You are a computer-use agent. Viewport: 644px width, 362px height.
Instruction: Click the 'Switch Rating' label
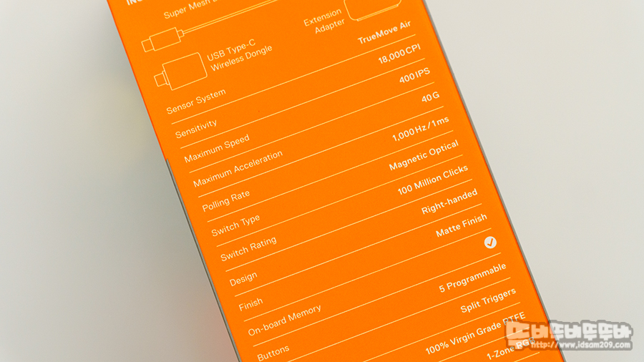(248, 249)
